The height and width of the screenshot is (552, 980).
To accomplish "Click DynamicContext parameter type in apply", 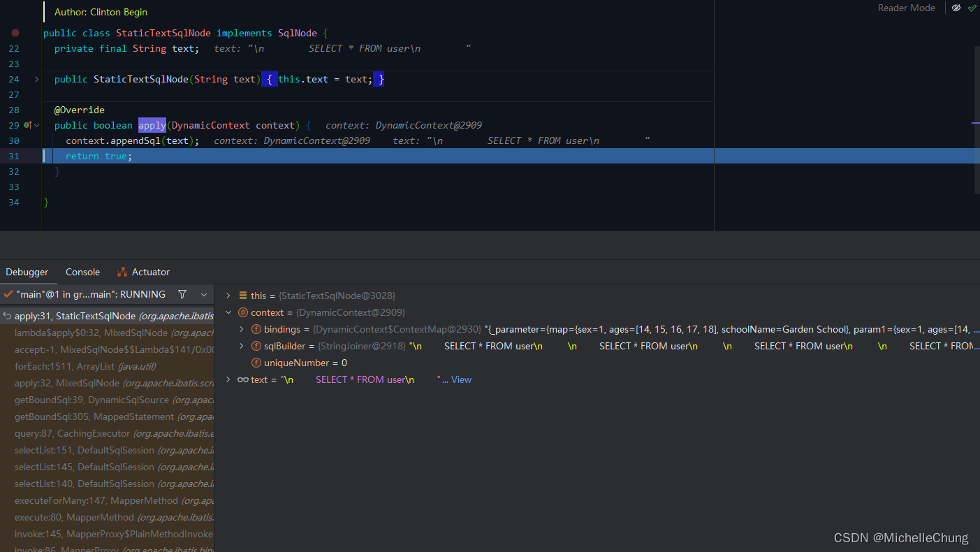I will click(211, 125).
